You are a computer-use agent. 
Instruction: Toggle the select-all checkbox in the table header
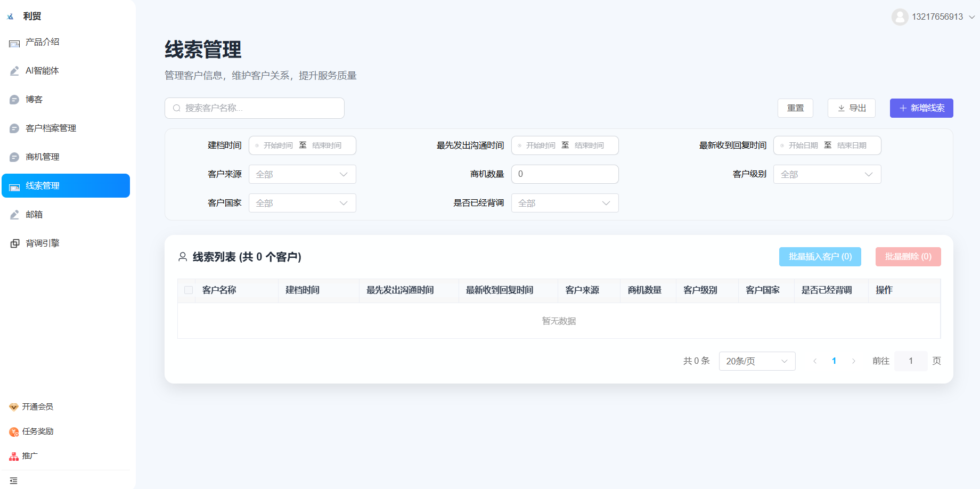point(188,290)
